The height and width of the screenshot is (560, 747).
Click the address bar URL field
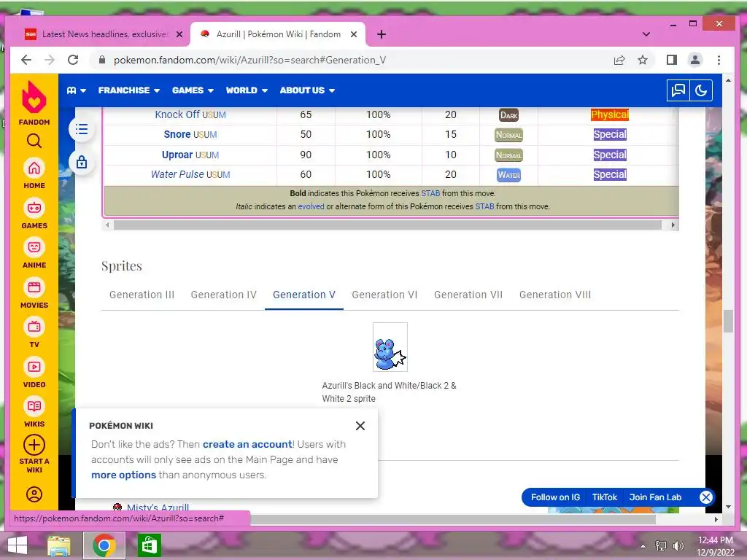352,60
